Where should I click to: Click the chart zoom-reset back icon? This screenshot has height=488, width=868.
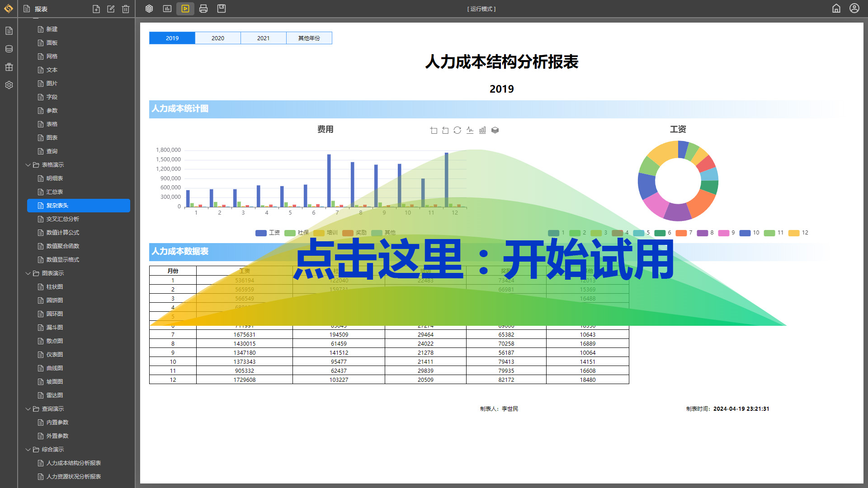tap(445, 130)
